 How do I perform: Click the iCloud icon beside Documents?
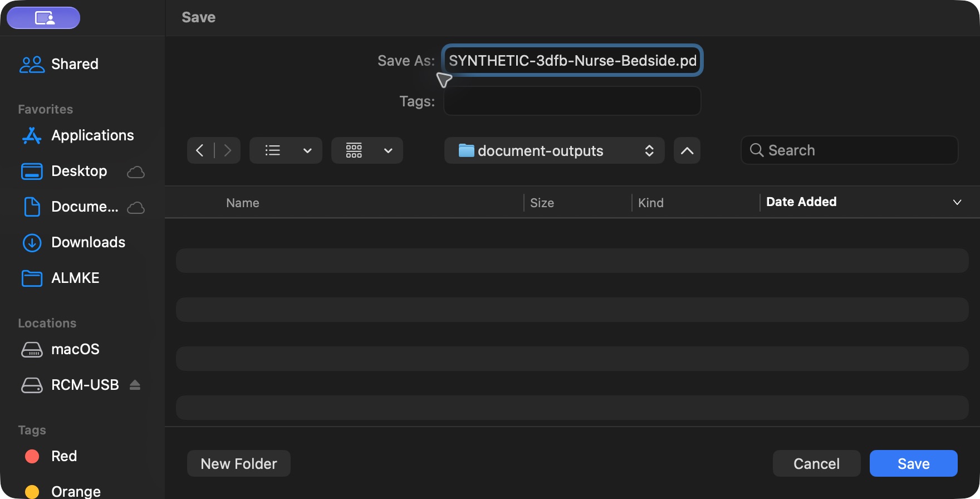[136, 208]
